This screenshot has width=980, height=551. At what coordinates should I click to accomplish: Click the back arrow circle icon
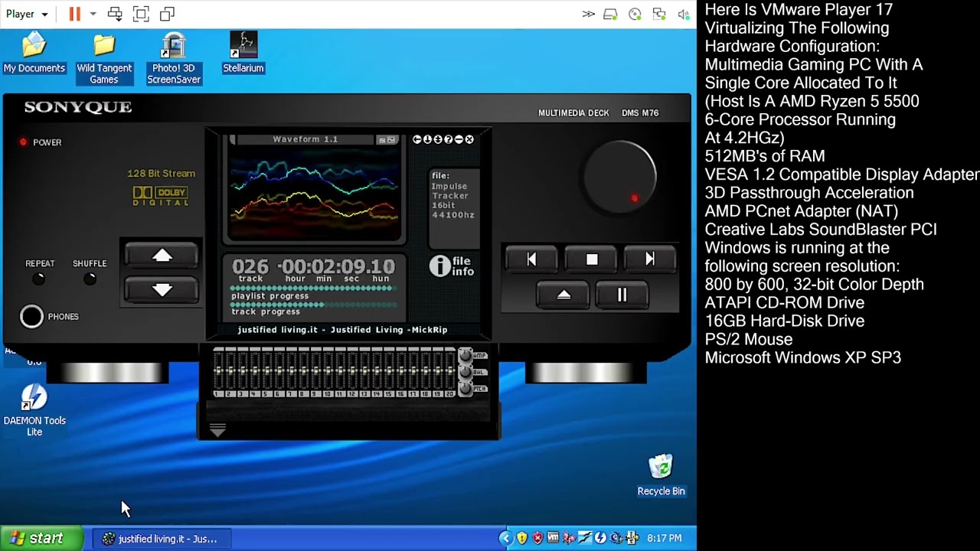pos(417,139)
